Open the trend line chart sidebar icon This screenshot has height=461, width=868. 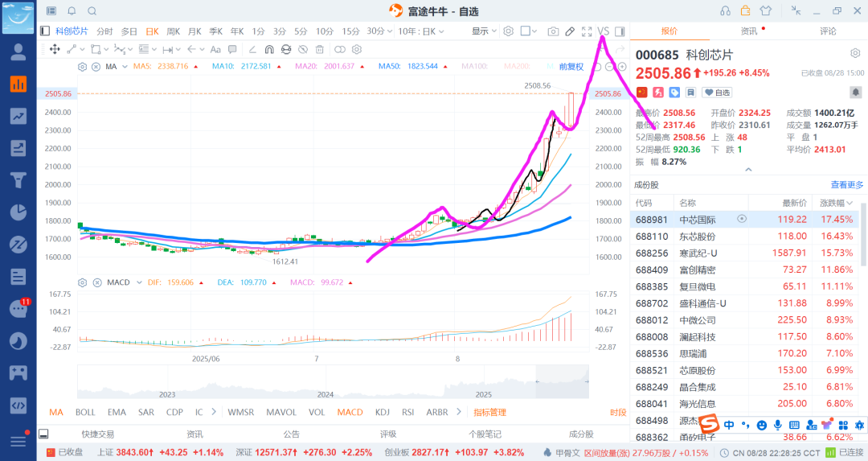click(x=18, y=116)
